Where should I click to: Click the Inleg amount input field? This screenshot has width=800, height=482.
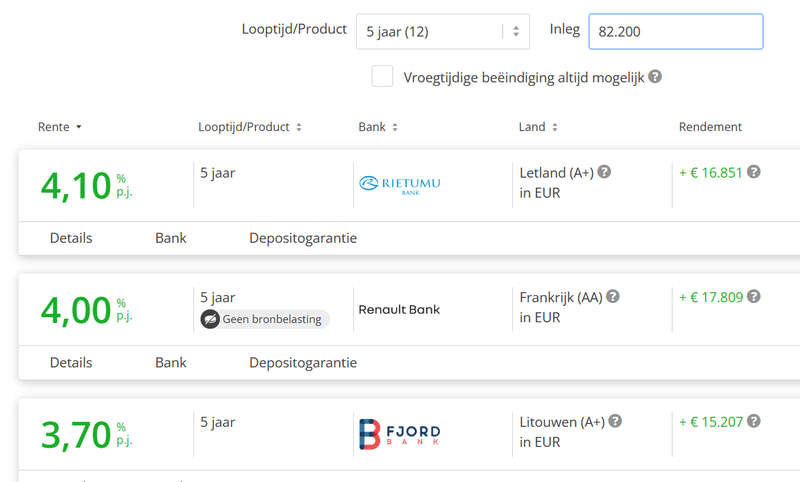pos(676,31)
